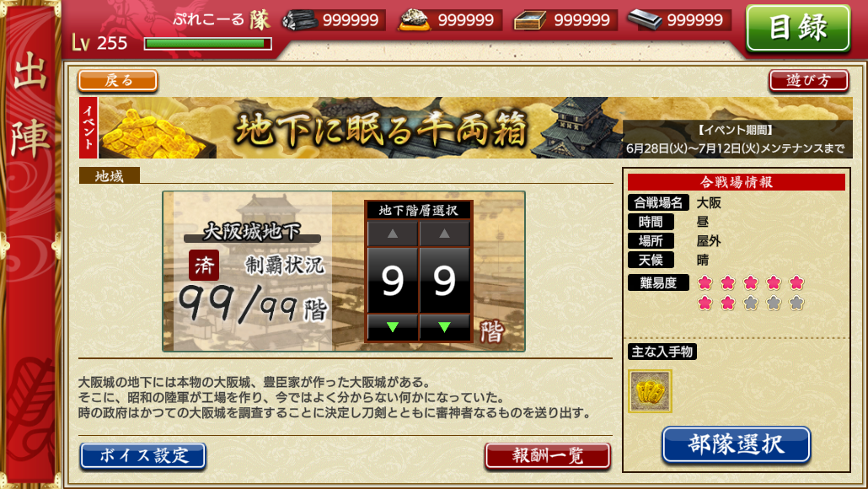Click the coolant box resource icon
The image size is (868, 489).
pos(530,20)
